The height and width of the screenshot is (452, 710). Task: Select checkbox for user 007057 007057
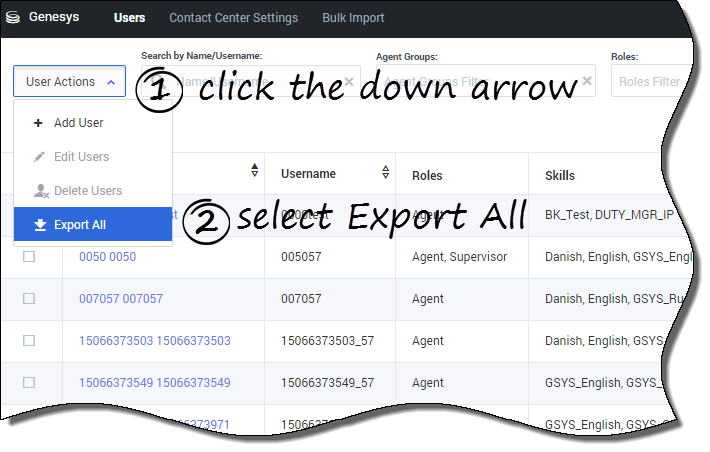[29, 299]
